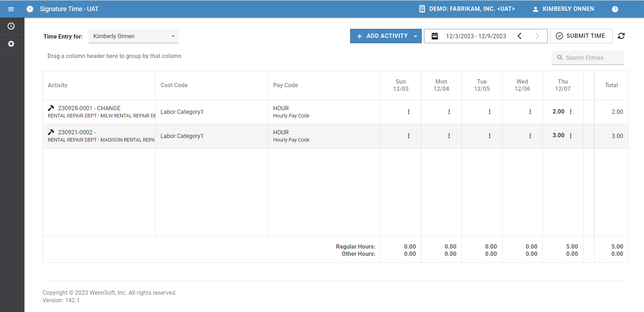Sort by the Pay Code column header
This screenshot has height=312, width=644.
click(x=285, y=85)
